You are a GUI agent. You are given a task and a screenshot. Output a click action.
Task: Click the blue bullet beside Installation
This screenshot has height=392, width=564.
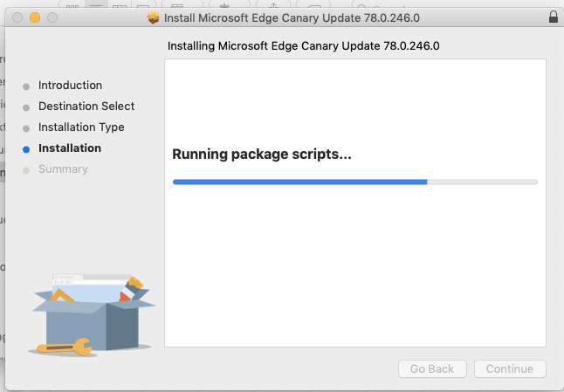point(26,149)
